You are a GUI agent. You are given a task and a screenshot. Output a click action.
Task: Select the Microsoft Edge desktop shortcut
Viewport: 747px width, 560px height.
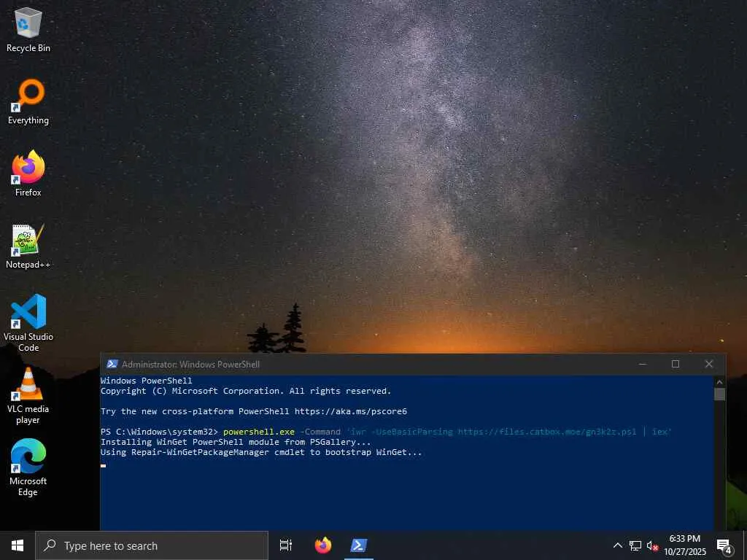click(x=28, y=468)
